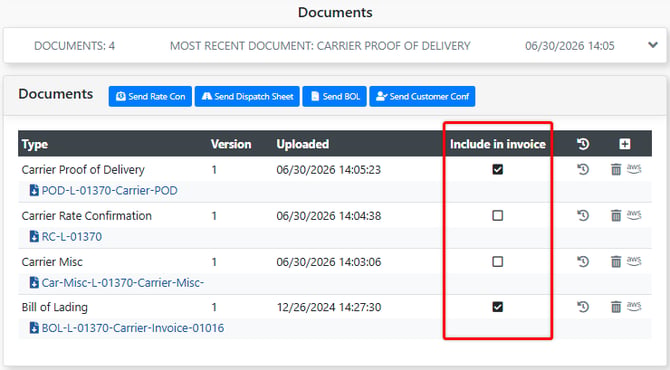Check Include in invoice for Carrier Rate Confirmation

497,215
